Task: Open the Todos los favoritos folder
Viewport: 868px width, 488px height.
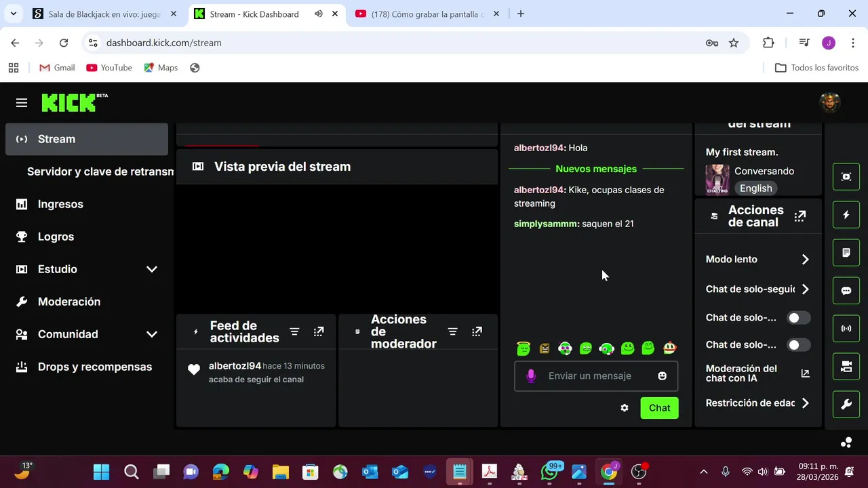Action: (x=816, y=68)
